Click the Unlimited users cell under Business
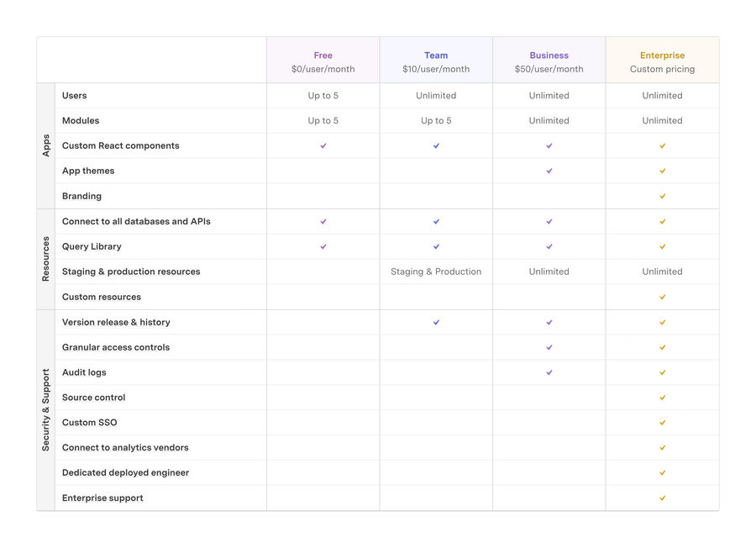Screen dimensions: 756x548 [549, 95]
